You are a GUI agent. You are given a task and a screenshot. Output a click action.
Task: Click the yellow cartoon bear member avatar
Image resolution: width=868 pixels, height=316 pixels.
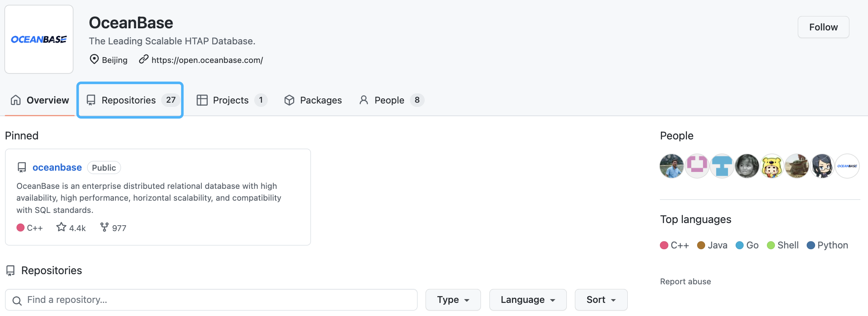tap(772, 166)
